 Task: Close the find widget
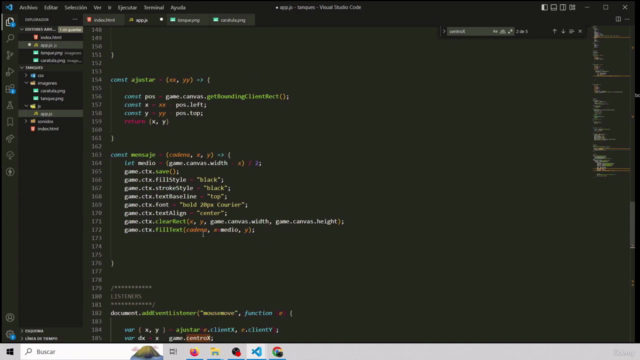[580, 31]
